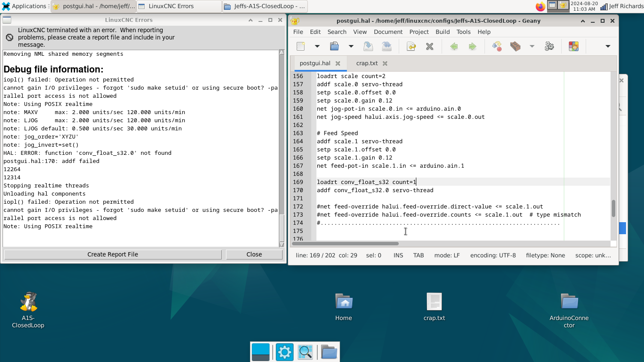Viewport: 644px width, 362px height.
Task: Click the INS indicator in status bar
Action: tap(398, 256)
